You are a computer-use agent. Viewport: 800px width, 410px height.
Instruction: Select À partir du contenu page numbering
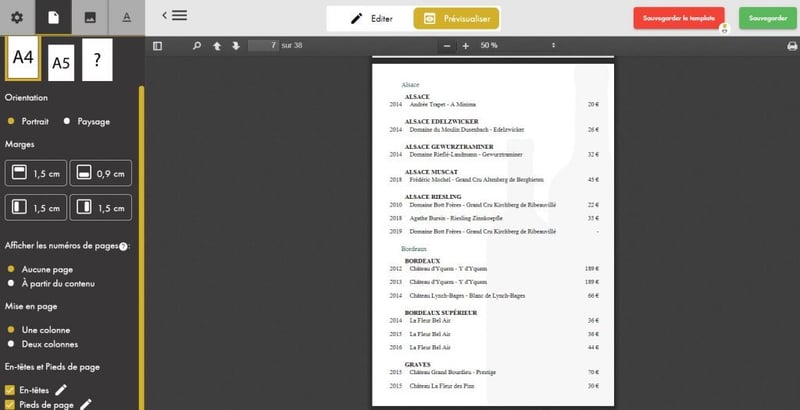pyautogui.click(x=11, y=283)
